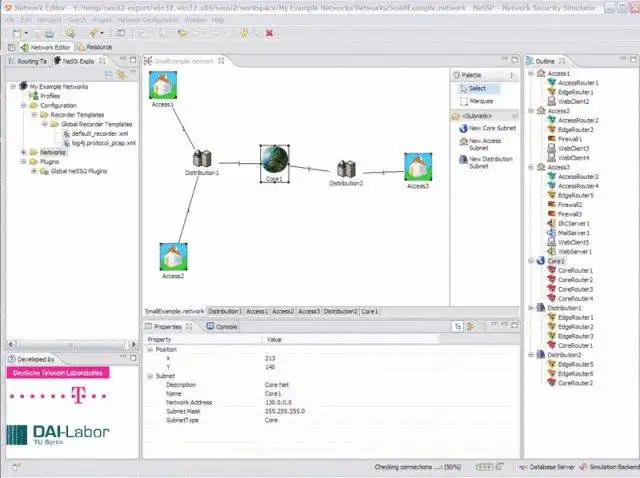Switch to Network Editor perspective
The width and height of the screenshot is (640, 478).
[x=46, y=47]
